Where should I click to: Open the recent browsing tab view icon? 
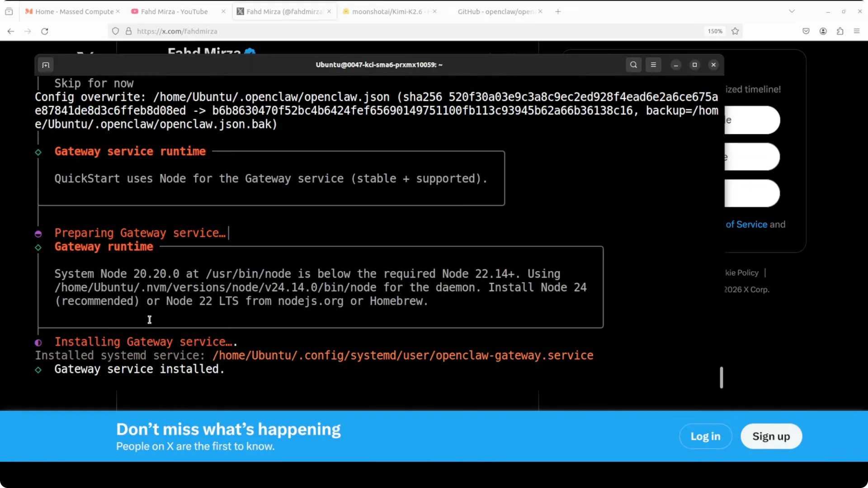tap(9, 11)
